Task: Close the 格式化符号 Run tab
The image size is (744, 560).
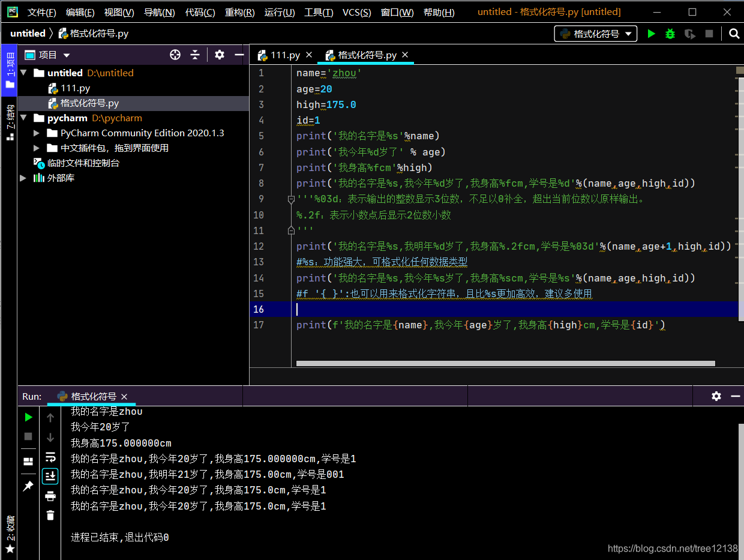Action: tap(124, 397)
